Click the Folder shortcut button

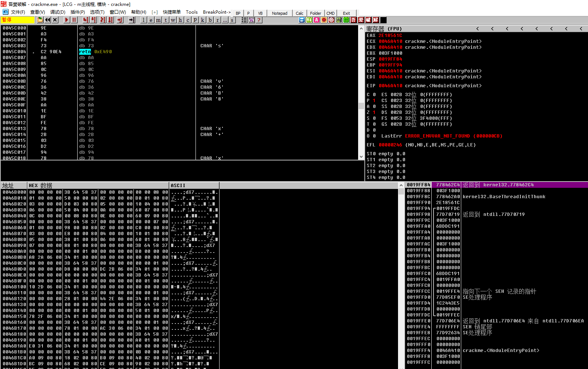point(316,13)
